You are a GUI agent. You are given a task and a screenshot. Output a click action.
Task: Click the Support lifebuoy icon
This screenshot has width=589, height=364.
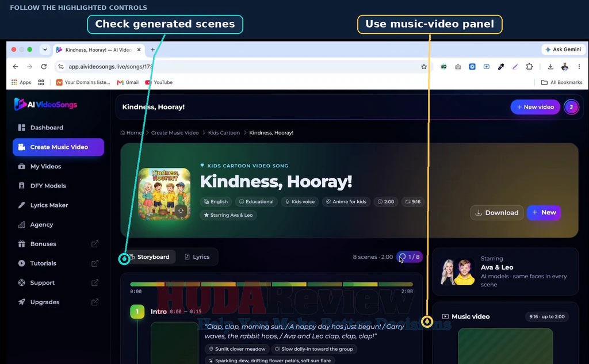pyautogui.click(x=21, y=282)
